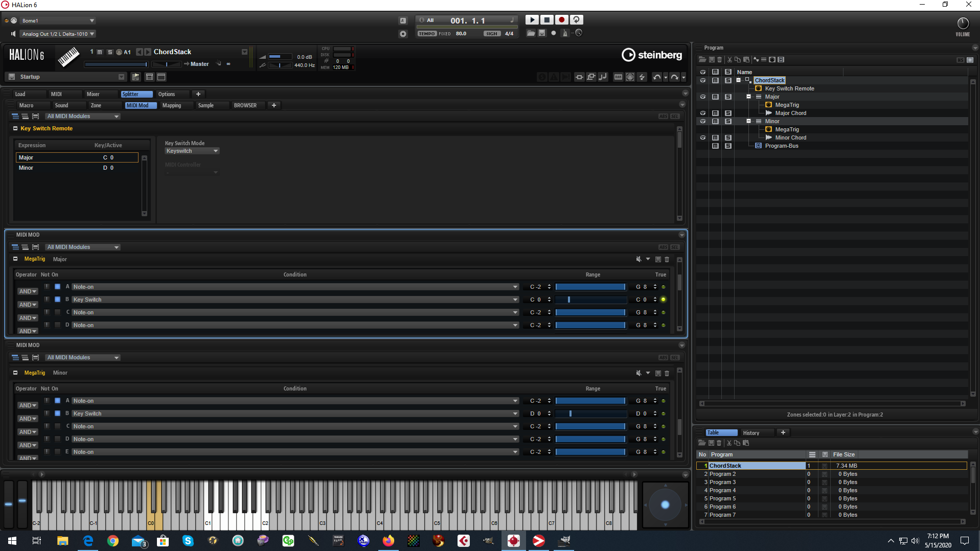980x551 pixels.
Task: Toggle slot solo button next to ChordStack
Action: 109,52
